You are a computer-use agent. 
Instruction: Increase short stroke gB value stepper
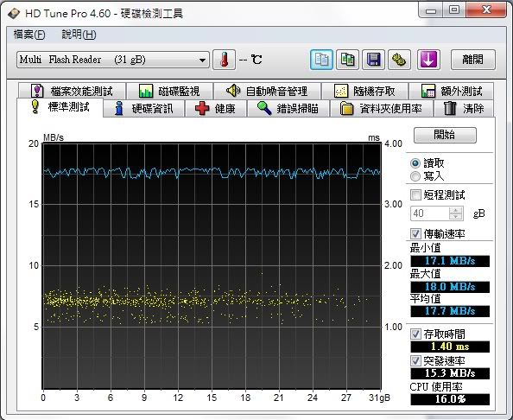[x=455, y=210]
